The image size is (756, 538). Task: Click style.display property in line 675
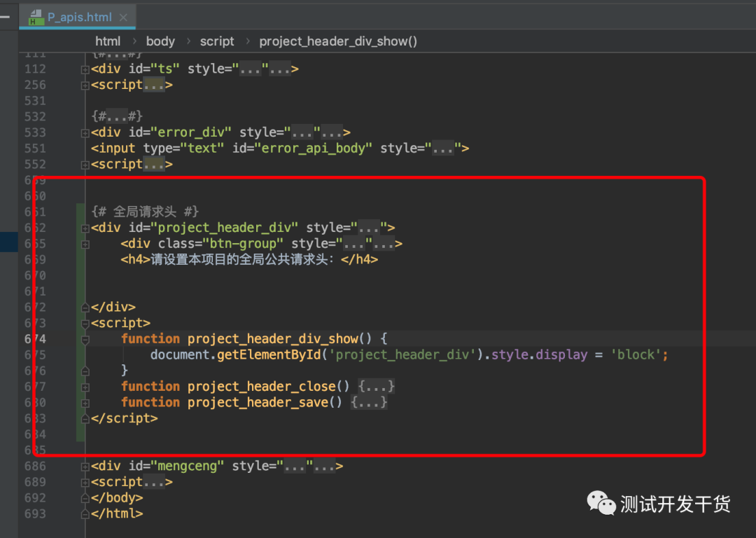(x=540, y=354)
